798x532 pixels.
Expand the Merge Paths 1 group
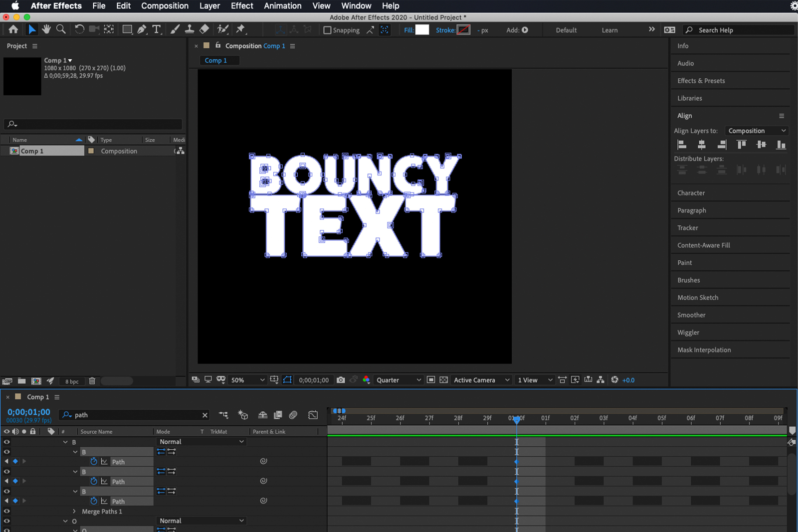point(74,511)
